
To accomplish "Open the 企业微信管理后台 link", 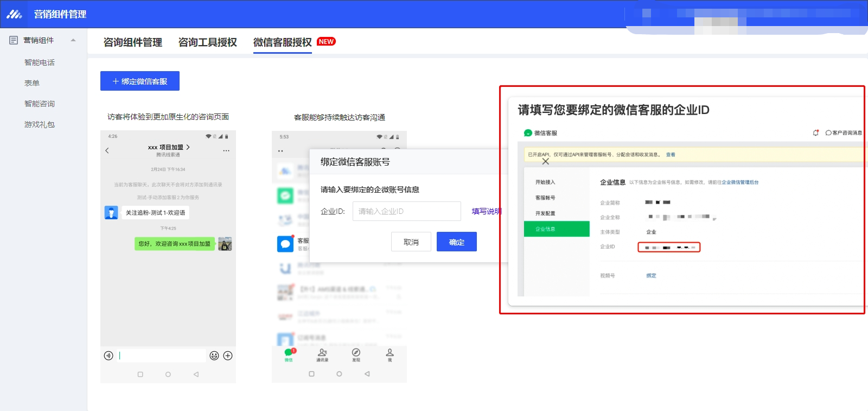I will click(740, 182).
